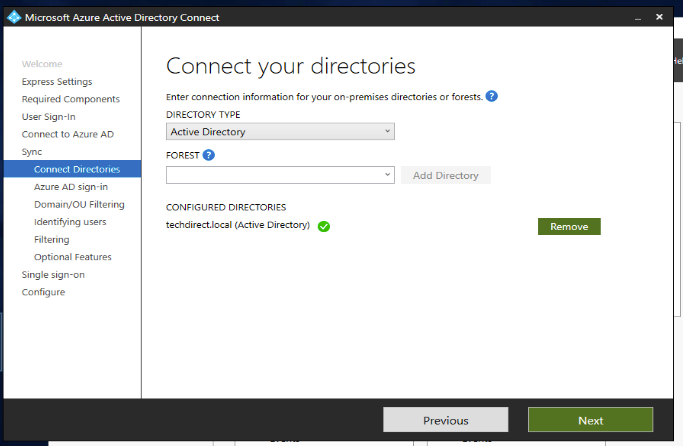Open the Directory Type dropdown
This screenshot has width=683, height=446.
(280, 132)
